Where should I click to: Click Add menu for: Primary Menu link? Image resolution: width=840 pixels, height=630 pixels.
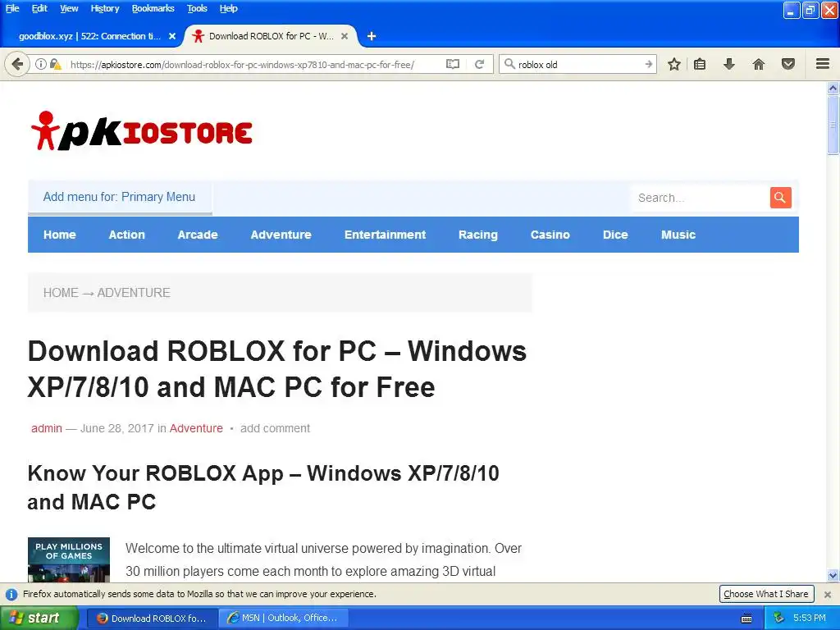pos(120,197)
